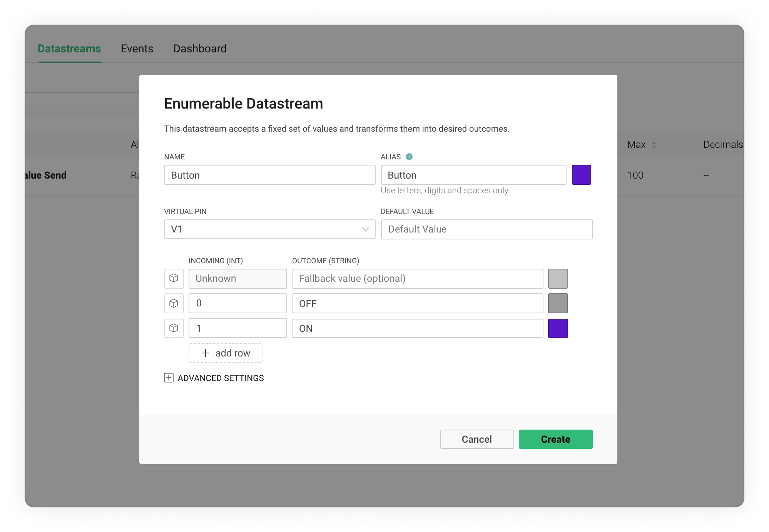The height and width of the screenshot is (532, 769).
Task: Cancel the Enumerable Datastream dialog
Action: (x=477, y=439)
